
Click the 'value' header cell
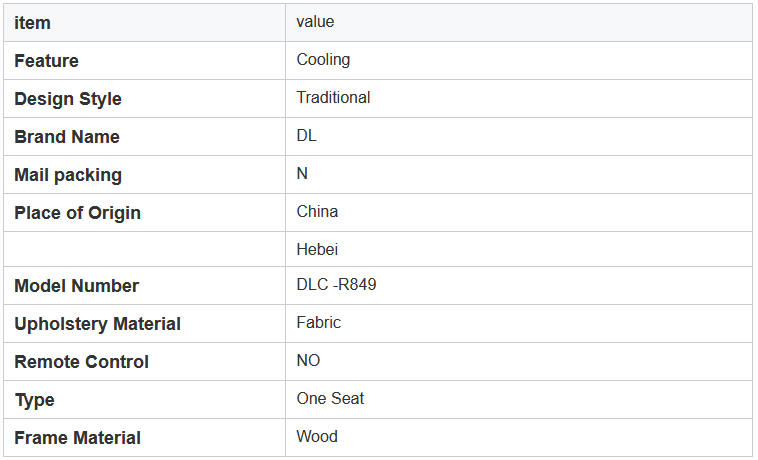tap(519, 23)
